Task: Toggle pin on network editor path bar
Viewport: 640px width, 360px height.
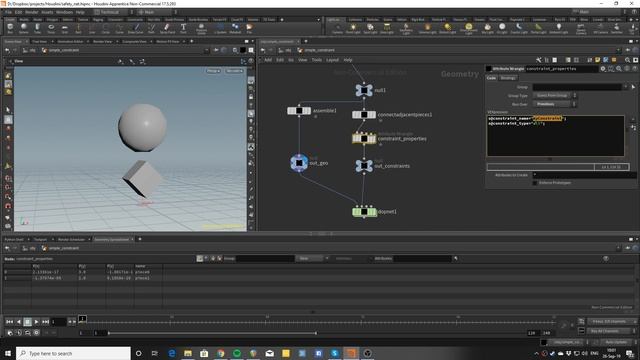Action: pos(628,50)
